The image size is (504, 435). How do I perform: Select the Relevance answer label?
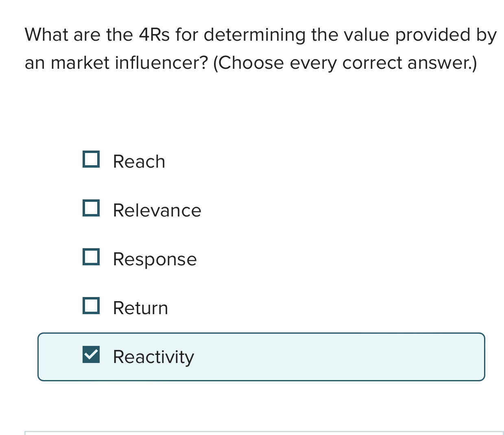157,210
